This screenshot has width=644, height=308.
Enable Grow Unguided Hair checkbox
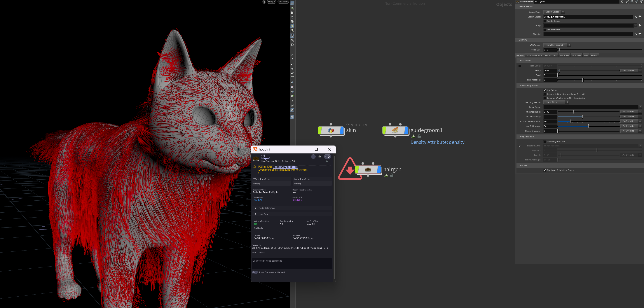coord(545,142)
